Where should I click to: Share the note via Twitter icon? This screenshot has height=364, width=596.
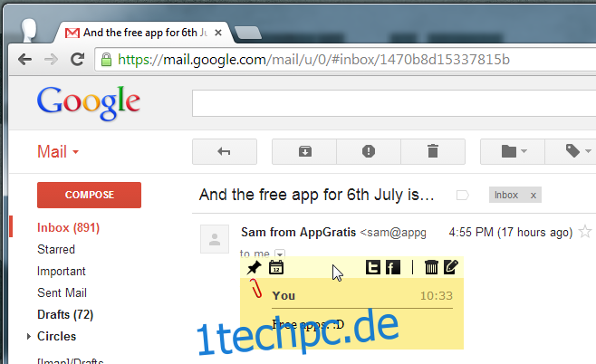(372, 267)
